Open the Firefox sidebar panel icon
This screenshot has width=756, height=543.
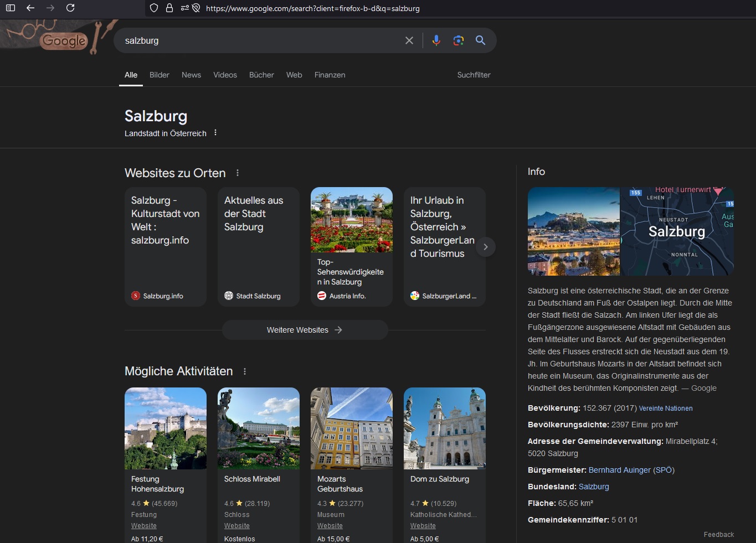click(11, 8)
